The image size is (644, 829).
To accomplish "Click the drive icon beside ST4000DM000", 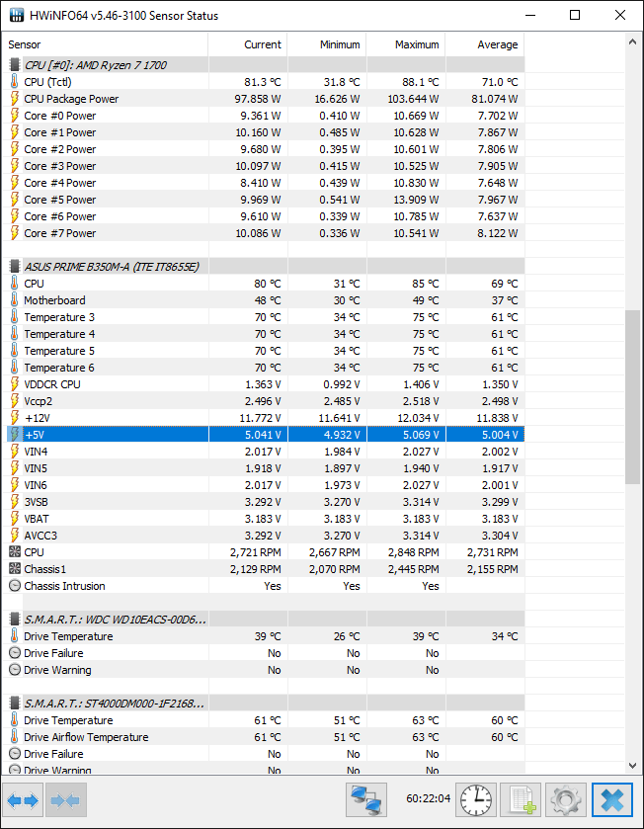I will pyautogui.click(x=15, y=704).
